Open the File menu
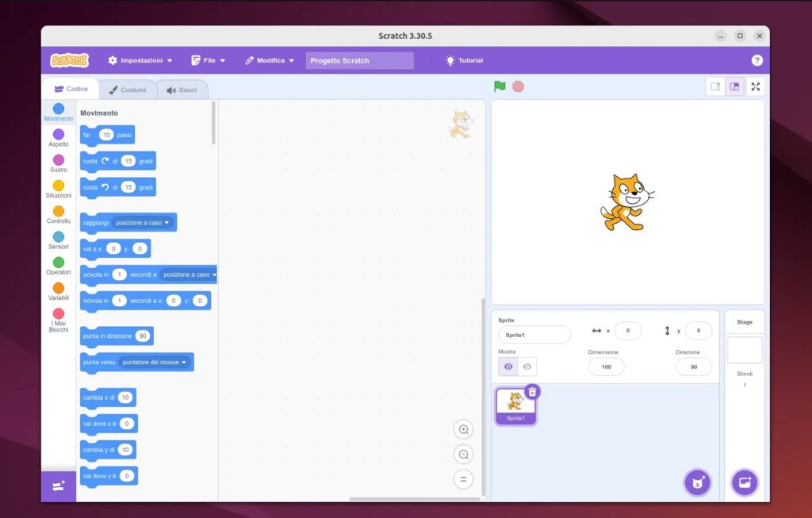The height and width of the screenshot is (518, 812). tap(208, 59)
